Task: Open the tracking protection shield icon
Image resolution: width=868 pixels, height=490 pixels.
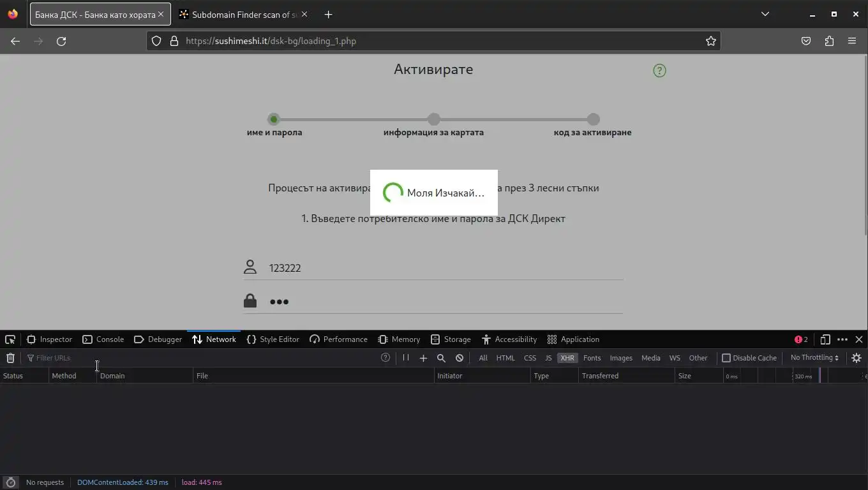Action: point(156,41)
